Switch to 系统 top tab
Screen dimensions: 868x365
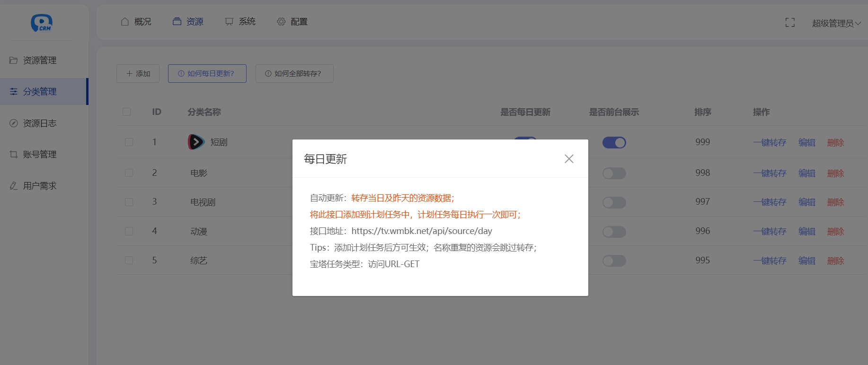240,22
